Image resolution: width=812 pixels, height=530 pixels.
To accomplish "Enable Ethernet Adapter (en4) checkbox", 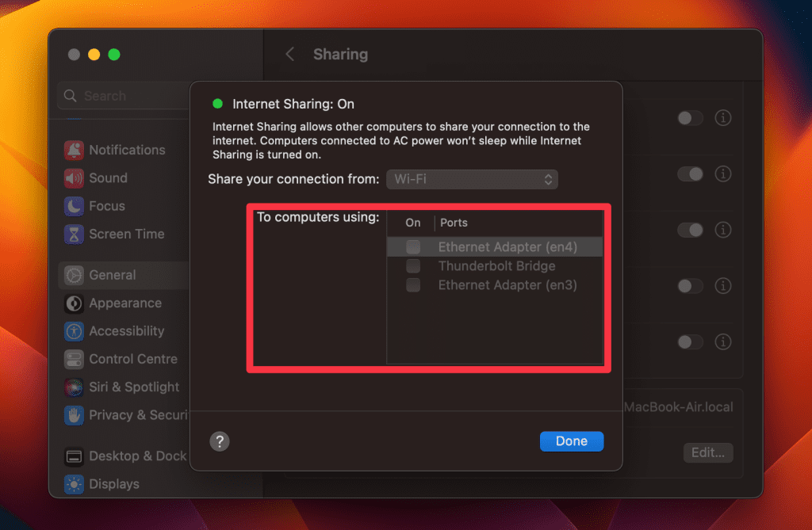I will [x=413, y=247].
